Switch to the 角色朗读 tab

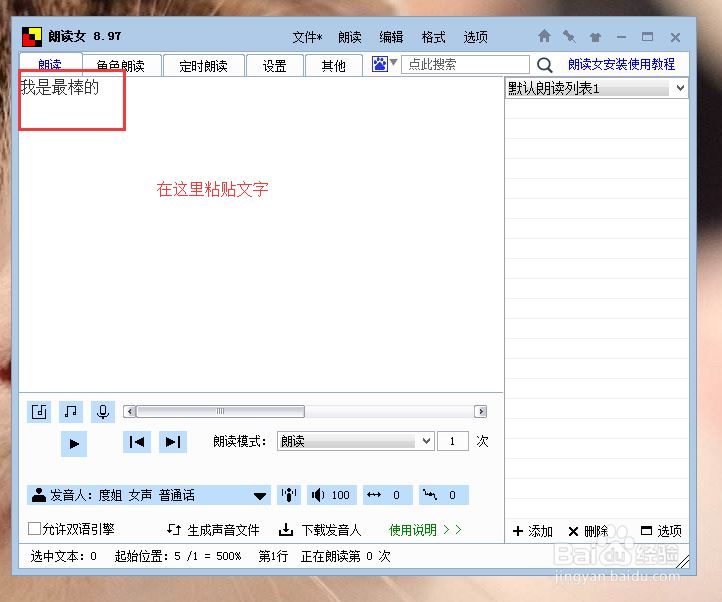122,65
